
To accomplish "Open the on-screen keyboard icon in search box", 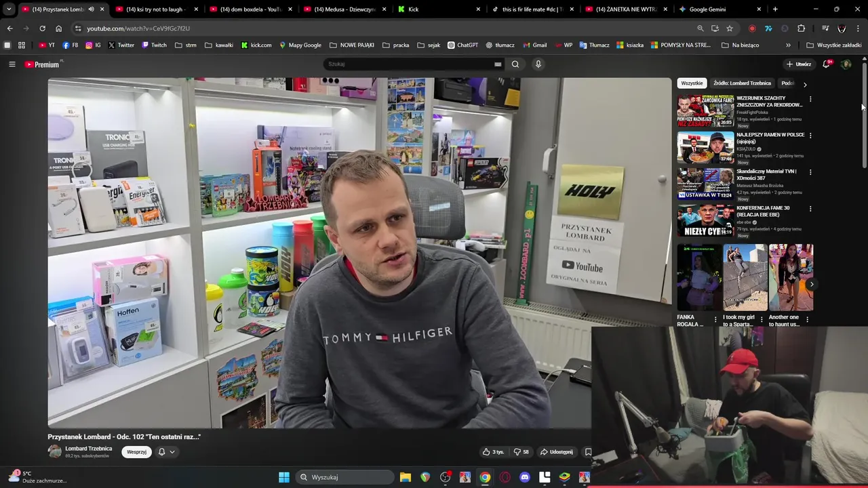I will (498, 64).
